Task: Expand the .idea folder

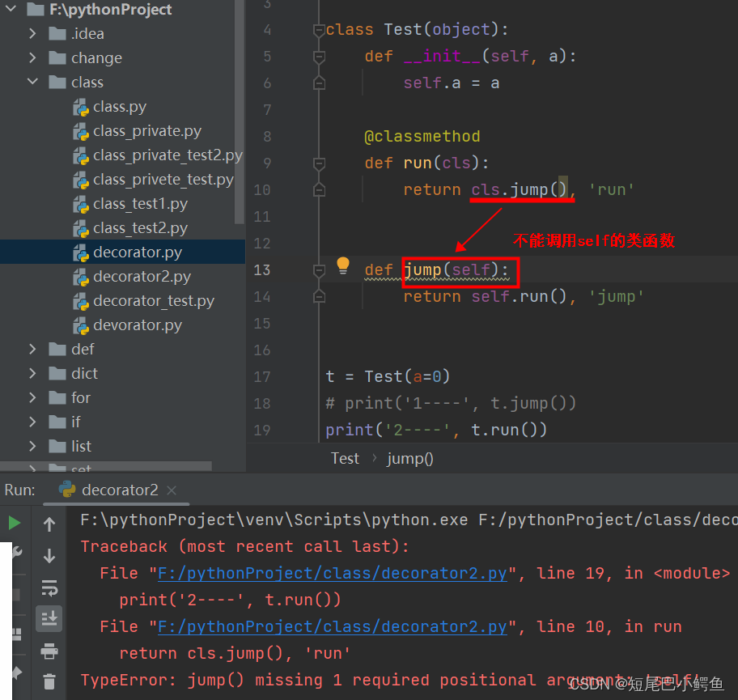Action: pos(32,33)
